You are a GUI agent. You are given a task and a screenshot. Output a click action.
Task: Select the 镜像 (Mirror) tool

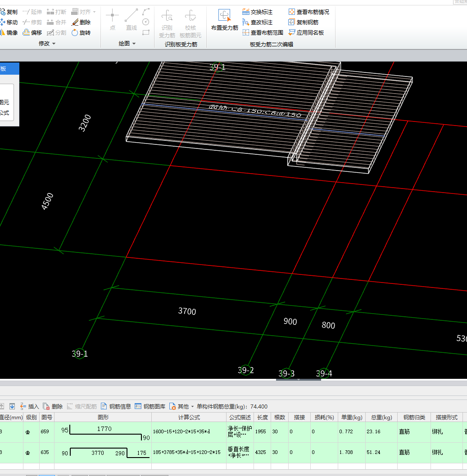[x=9, y=32]
